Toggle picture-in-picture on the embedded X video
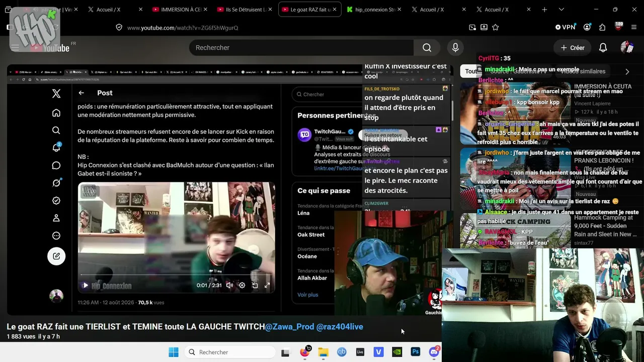644x362 pixels. coord(255,285)
